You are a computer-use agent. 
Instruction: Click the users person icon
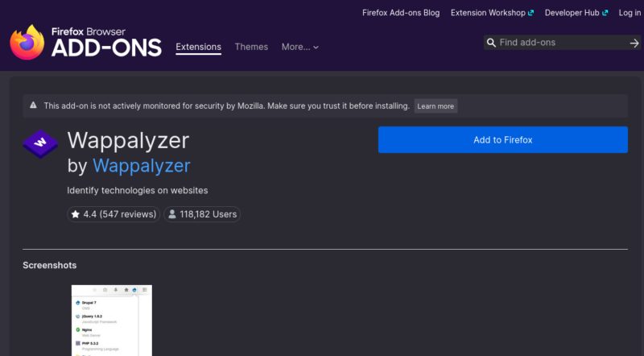(172, 214)
